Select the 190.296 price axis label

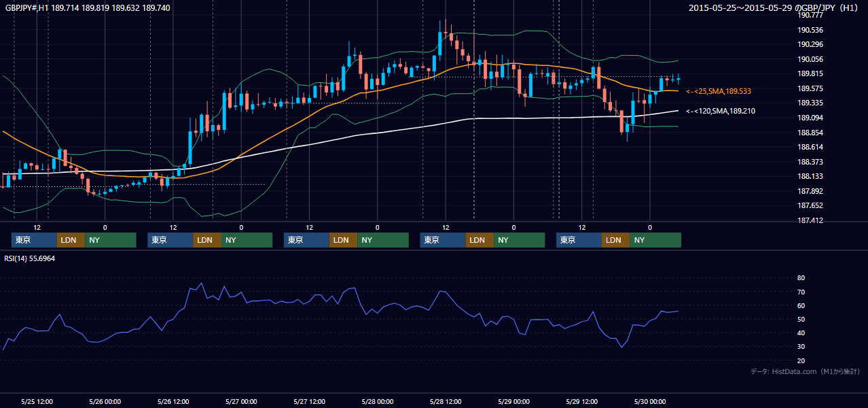pyautogui.click(x=810, y=44)
